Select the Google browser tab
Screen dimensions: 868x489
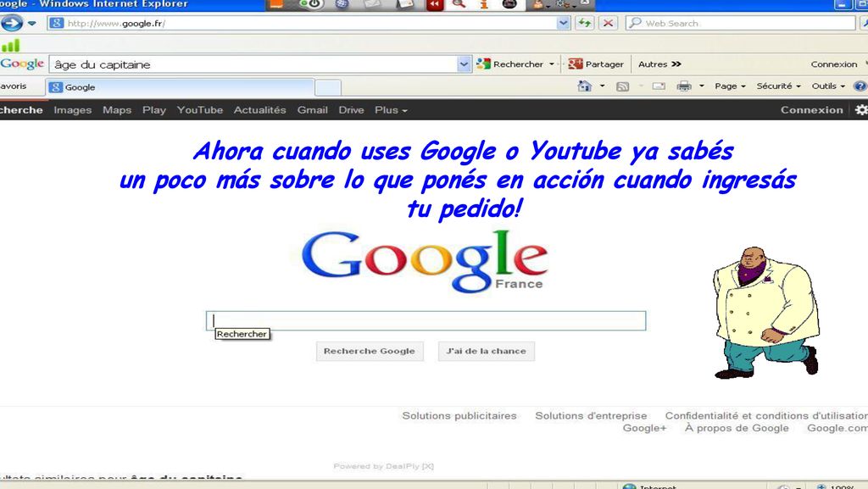point(180,87)
